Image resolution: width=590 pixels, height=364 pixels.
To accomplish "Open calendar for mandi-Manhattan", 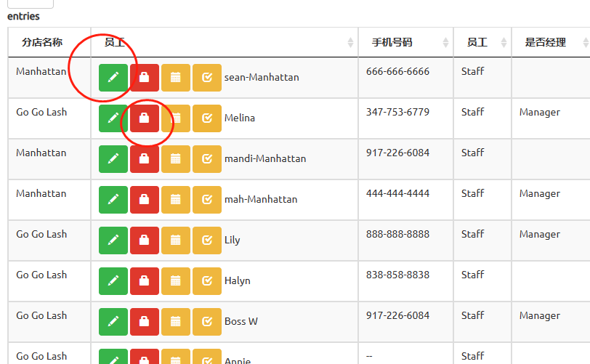I will (176, 159).
